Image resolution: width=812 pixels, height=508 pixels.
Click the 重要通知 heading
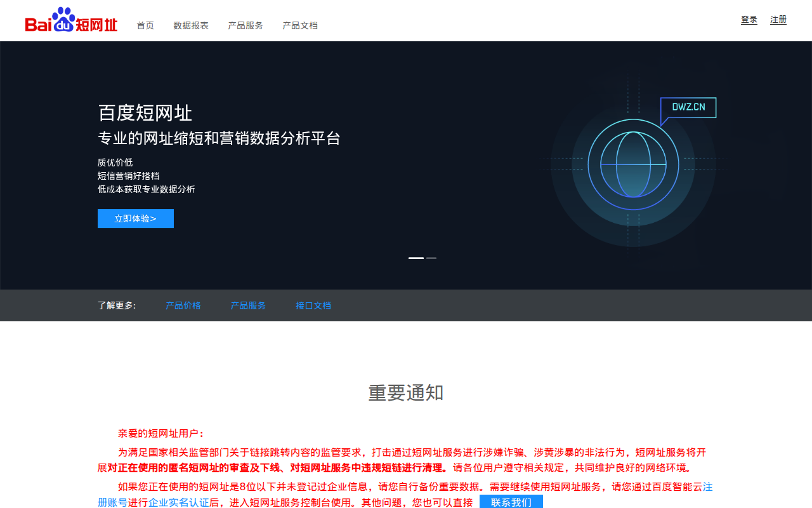coord(405,393)
